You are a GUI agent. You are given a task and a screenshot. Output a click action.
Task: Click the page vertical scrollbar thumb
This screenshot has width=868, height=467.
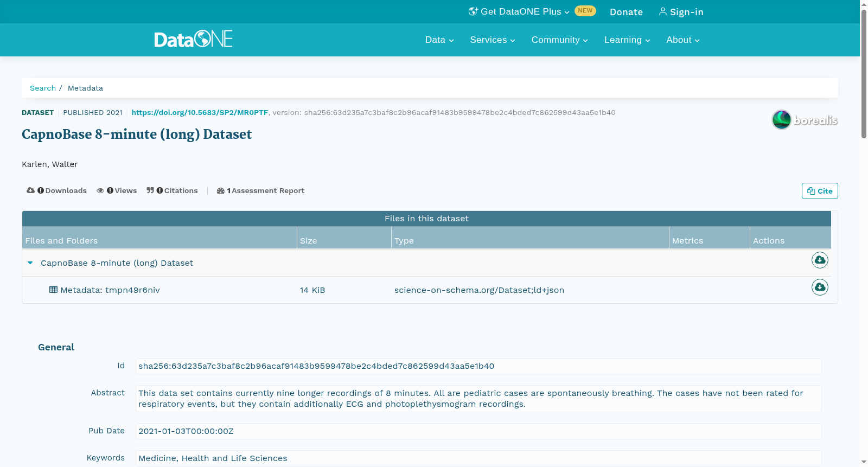coord(864,73)
